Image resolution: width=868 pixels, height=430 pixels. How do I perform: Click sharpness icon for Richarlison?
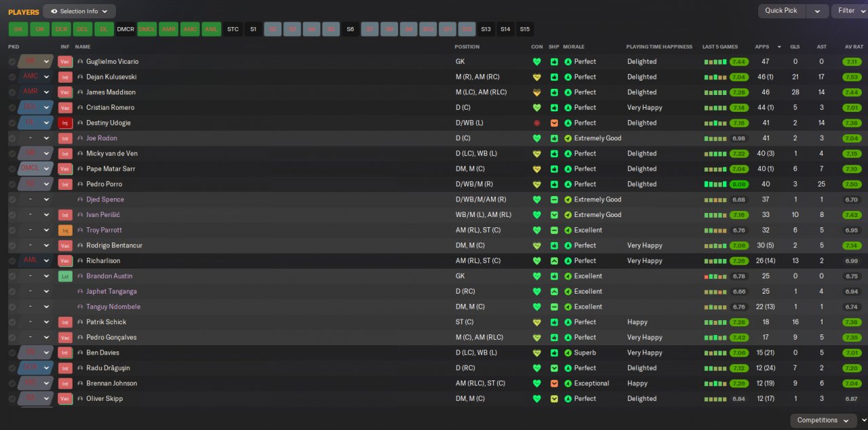pyautogui.click(x=554, y=261)
